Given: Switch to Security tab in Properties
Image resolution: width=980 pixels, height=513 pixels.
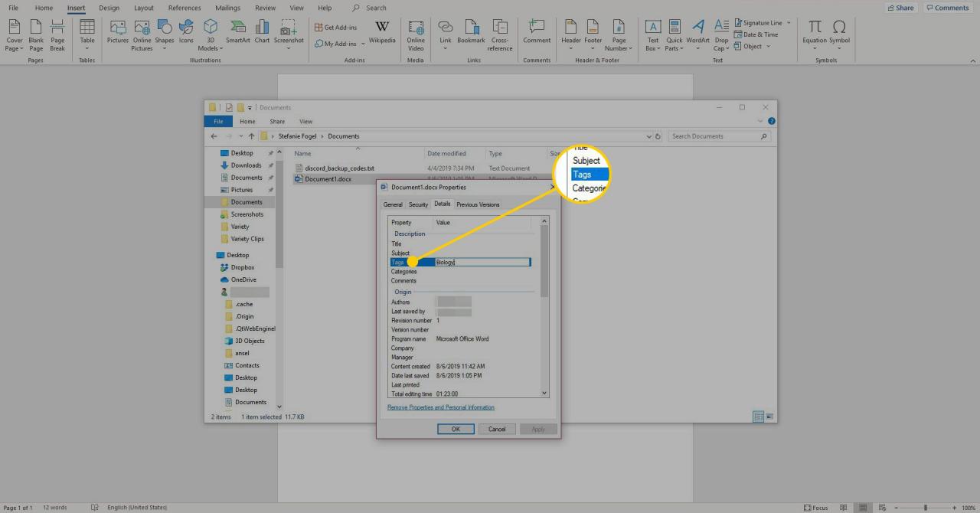Looking at the screenshot, I should (418, 204).
